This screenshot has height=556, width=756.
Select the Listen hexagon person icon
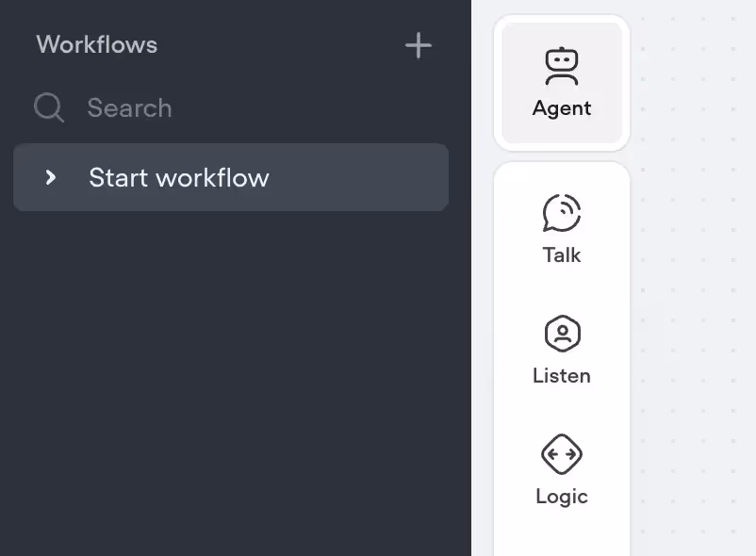562,334
